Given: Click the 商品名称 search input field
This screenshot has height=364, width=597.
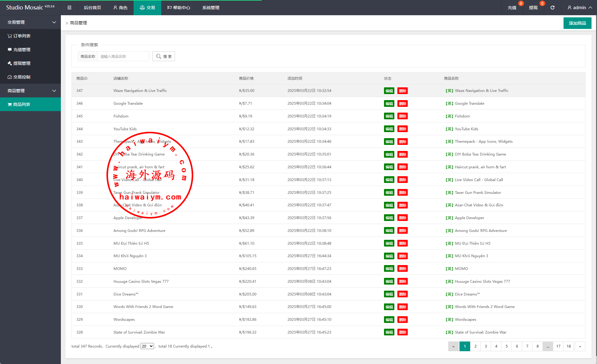Looking at the screenshot, I should click(x=123, y=56).
